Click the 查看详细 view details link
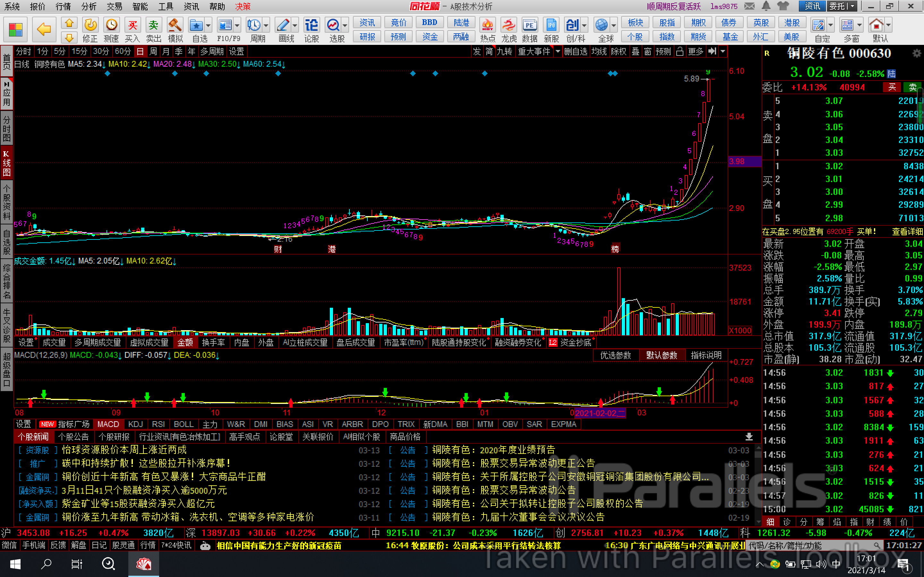The image size is (924, 577). coord(907,232)
